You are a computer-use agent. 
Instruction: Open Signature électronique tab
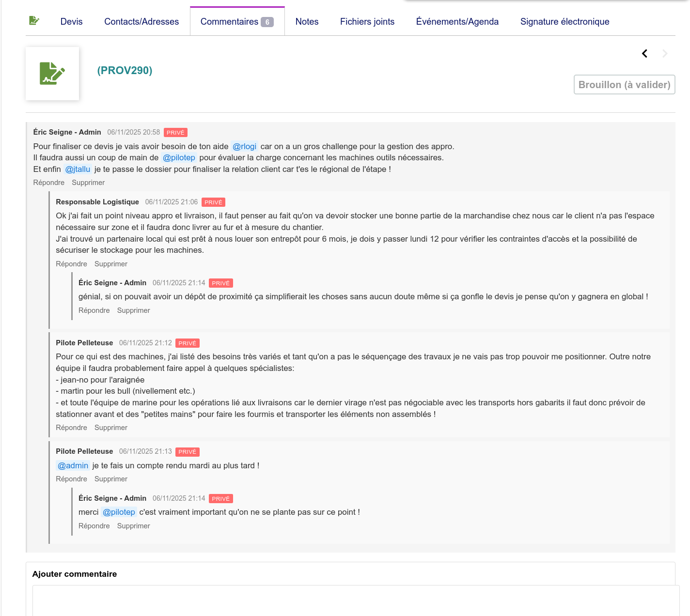coord(565,22)
